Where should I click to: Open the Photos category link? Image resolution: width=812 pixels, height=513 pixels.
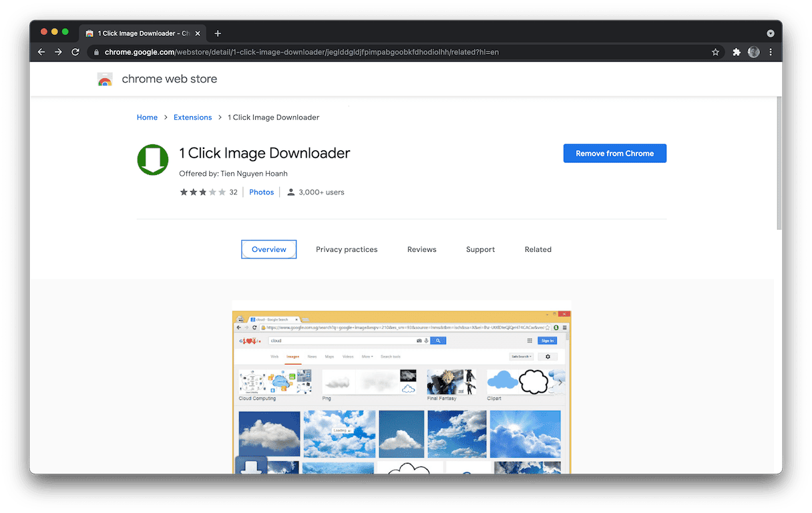point(262,192)
